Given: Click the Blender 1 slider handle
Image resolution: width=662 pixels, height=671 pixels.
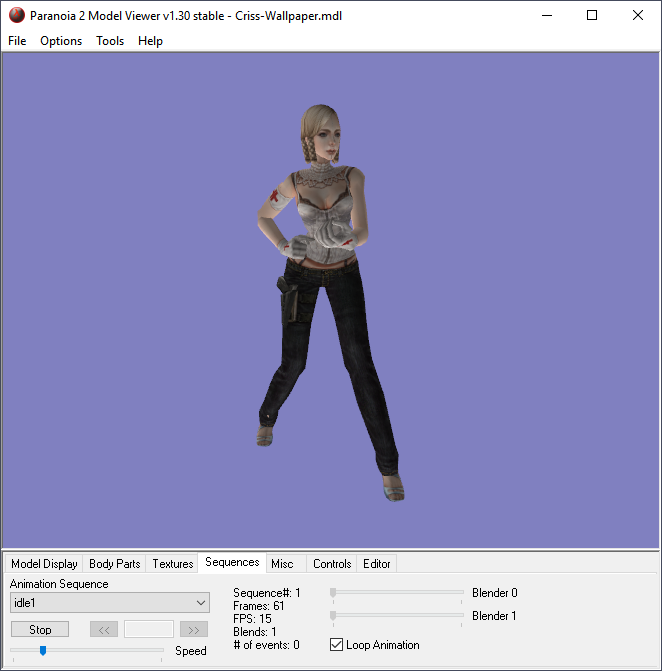Looking at the screenshot, I should pyautogui.click(x=333, y=615).
